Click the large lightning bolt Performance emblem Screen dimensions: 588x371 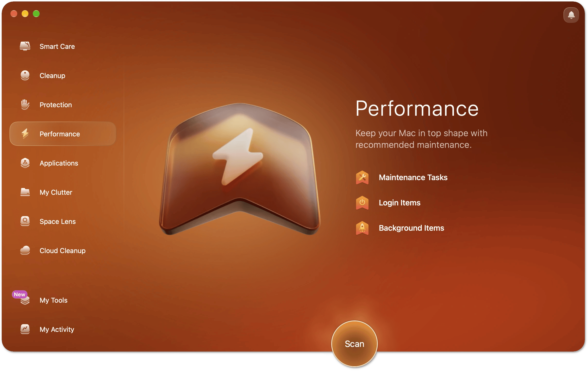pos(240,169)
